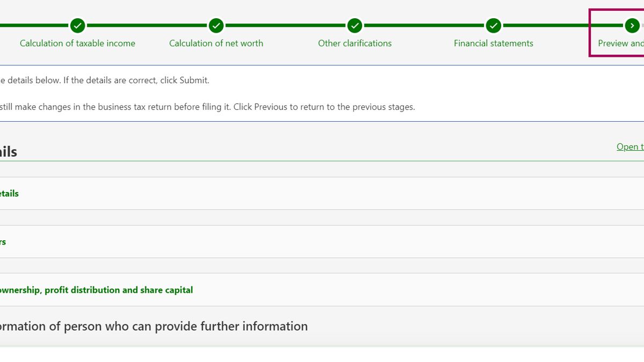Expand the section row ending in 'rs'
This screenshot has width=644, height=362.
(x=3, y=242)
